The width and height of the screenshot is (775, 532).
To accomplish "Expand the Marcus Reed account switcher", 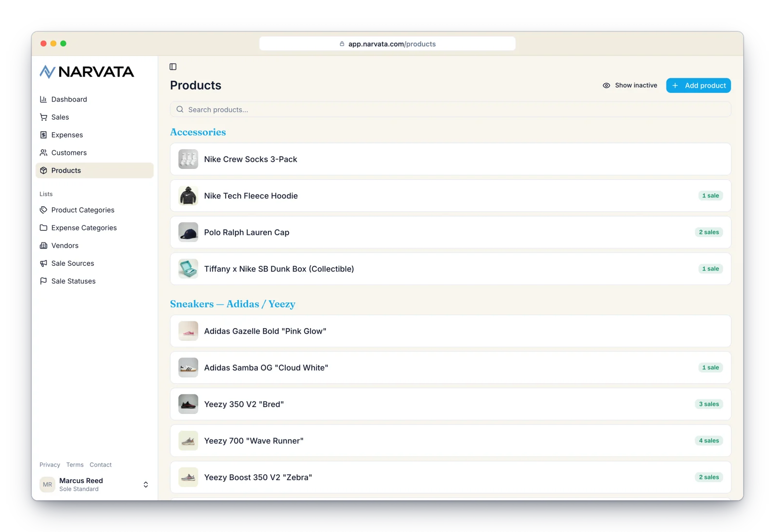I will [146, 485].
